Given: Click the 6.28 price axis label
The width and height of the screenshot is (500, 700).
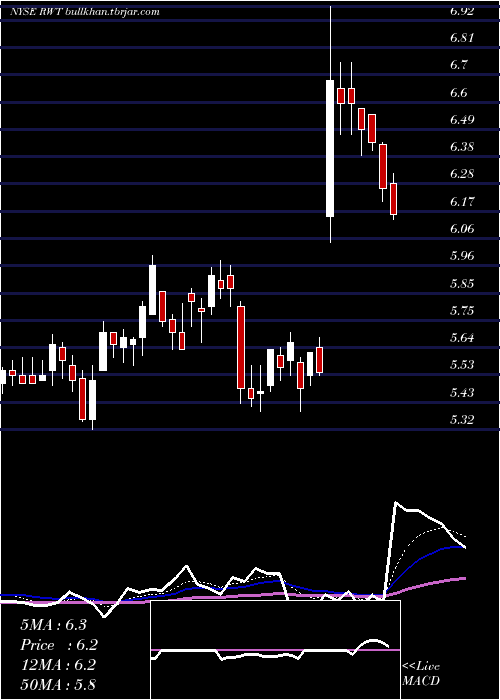Looking at the screenshot, I should 462,174.
